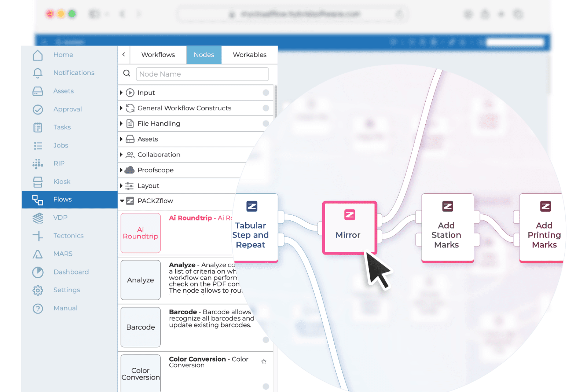Expand the Collaboration category
Screen dimensions: 587x392
pos(121,155)
